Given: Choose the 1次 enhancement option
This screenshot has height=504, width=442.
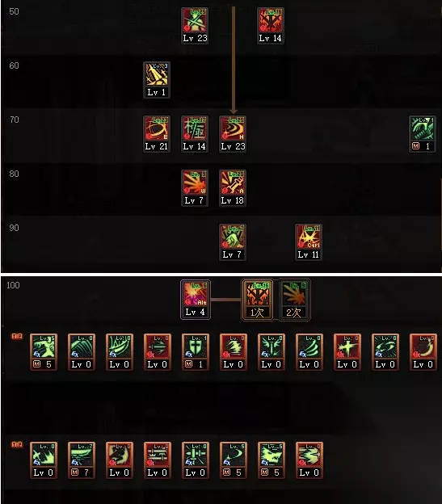Looking at the screenshot, I should click(x=257, y=300).
